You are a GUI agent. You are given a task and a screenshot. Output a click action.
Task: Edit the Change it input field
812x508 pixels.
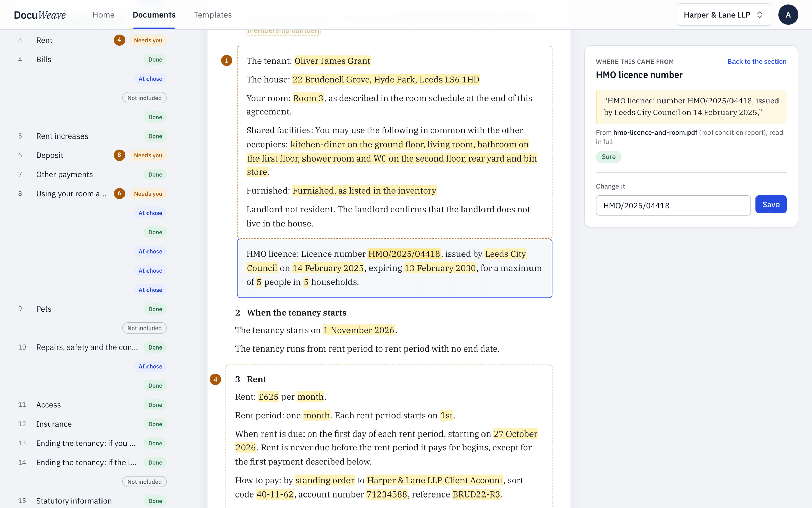[x=673, y=205]
